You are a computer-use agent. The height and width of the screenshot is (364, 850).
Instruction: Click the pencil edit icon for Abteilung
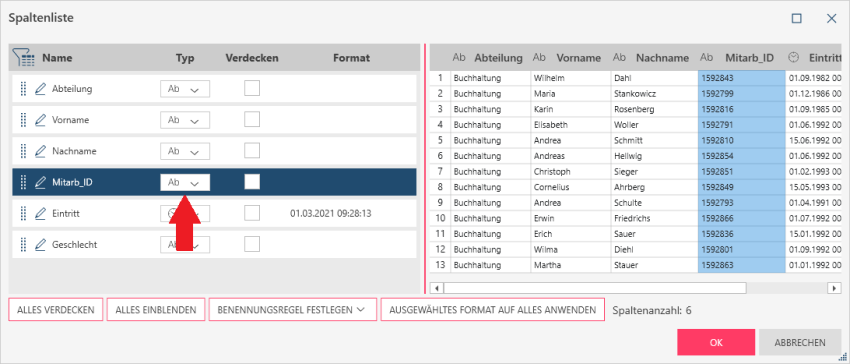pyautogui.click(x=41, y=89)
